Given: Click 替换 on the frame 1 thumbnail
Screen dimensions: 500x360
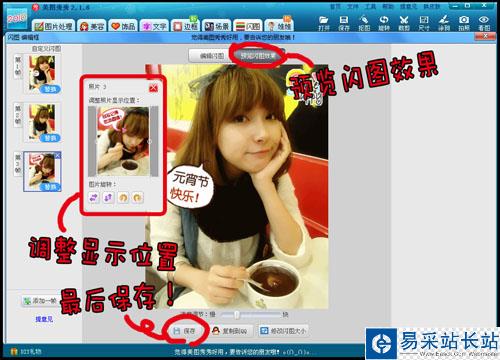Looking at the screenshot, I should point(50,89).
